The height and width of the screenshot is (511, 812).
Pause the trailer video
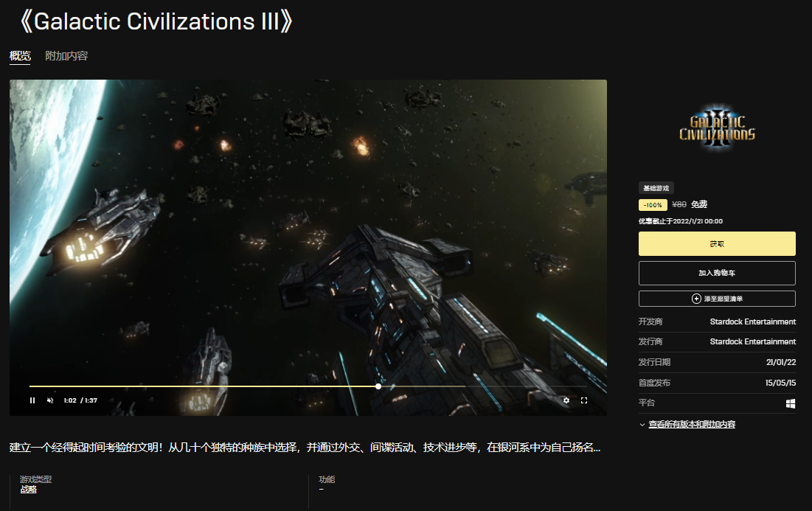pyautogui.click(x=32, y=400)
